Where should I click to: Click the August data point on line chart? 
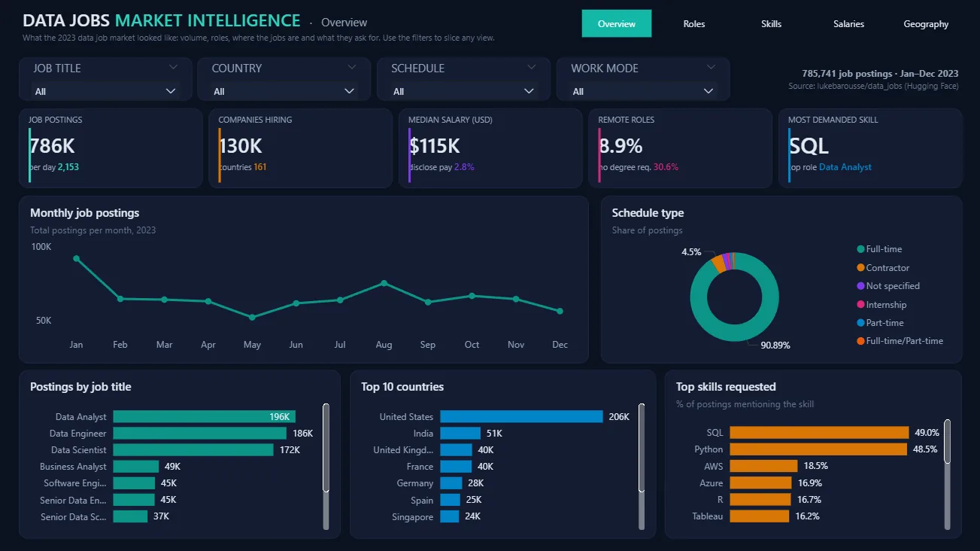coord(384,283)
